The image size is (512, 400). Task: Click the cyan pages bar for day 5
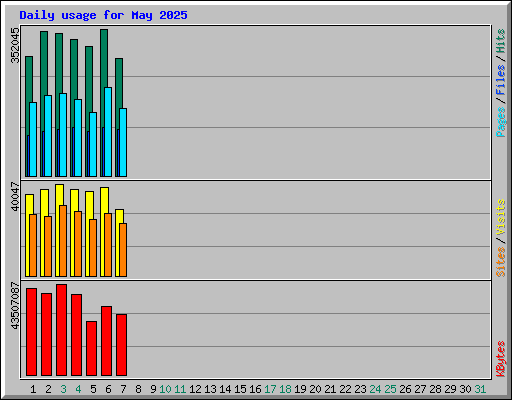(x=93, y=144)
